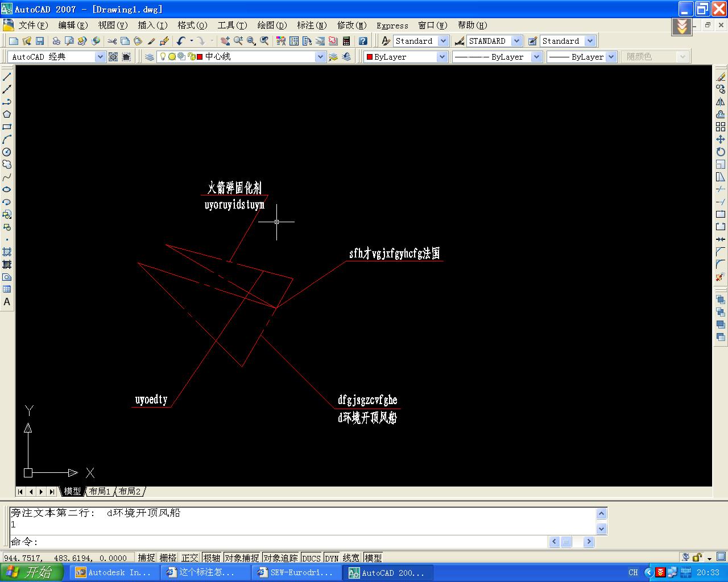The height and width of the screenshot is (582, 728).
Task: Expand the Standard text style dropdown
Action: pyautogui.click(x=444, y=41)
